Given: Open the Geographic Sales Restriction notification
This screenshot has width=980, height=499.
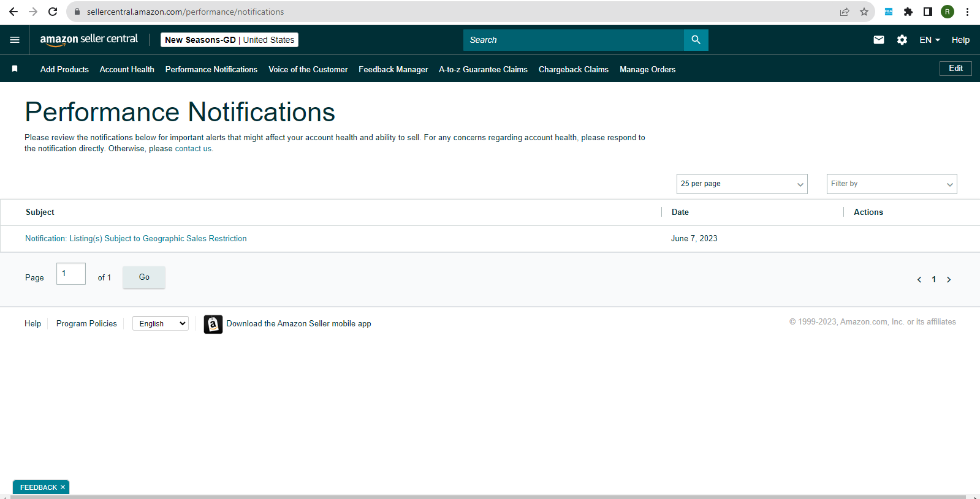Looking at the screenshot, I should [x=136, y=239].
